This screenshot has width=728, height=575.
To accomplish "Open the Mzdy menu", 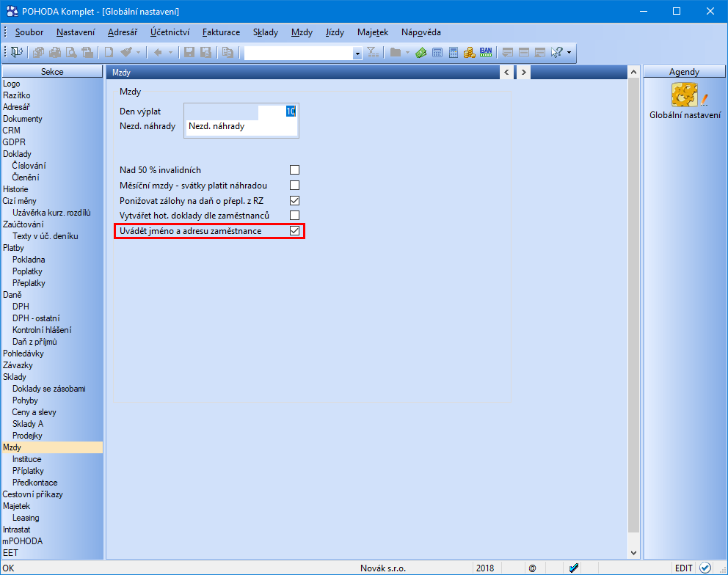I will (302, 32).
